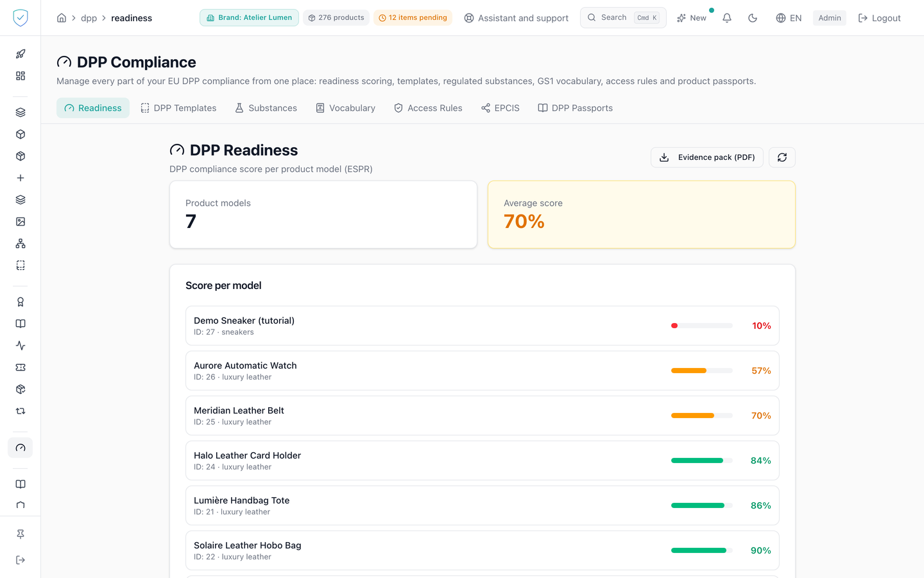Viewport: 924px width, 578px height.
Task: Open the award ribbon icon in the sidebar
Action: point(21,302)
